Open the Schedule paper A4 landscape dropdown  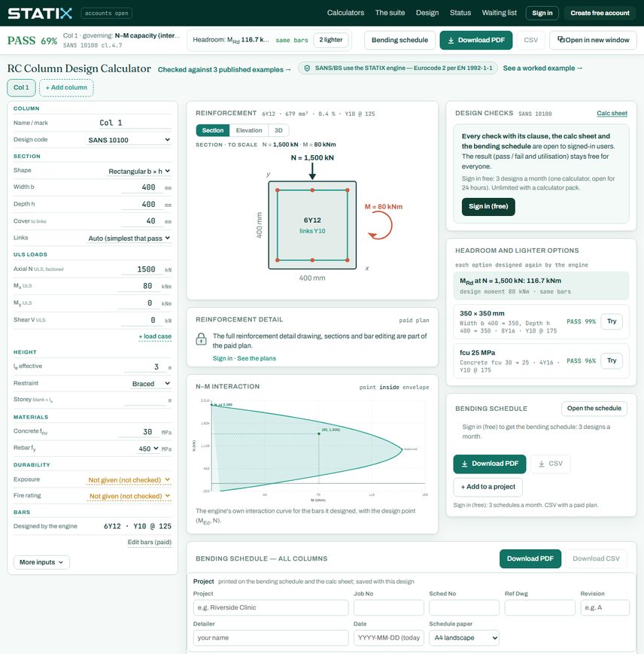[464, 637]
